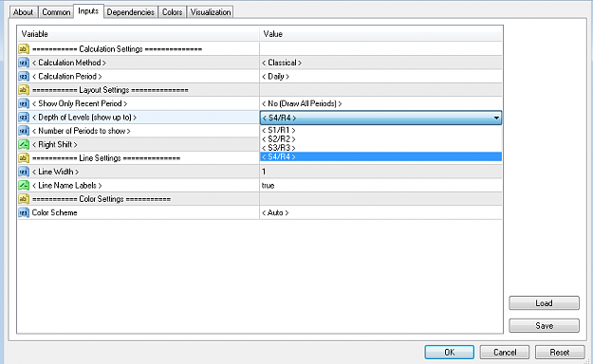Select the Calculation Method variable name
Image resolution: width=593 pixels, height=364 pixels.
click(x=69, y=63)
